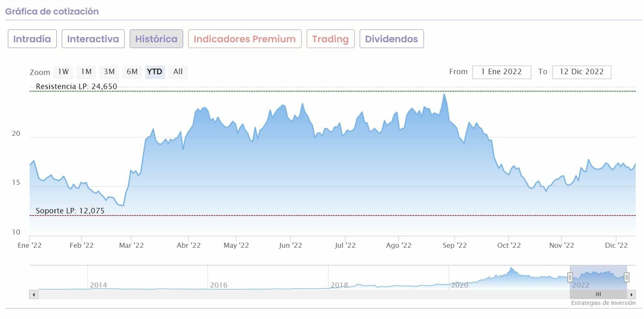Edit the To date field

[581, 72]
